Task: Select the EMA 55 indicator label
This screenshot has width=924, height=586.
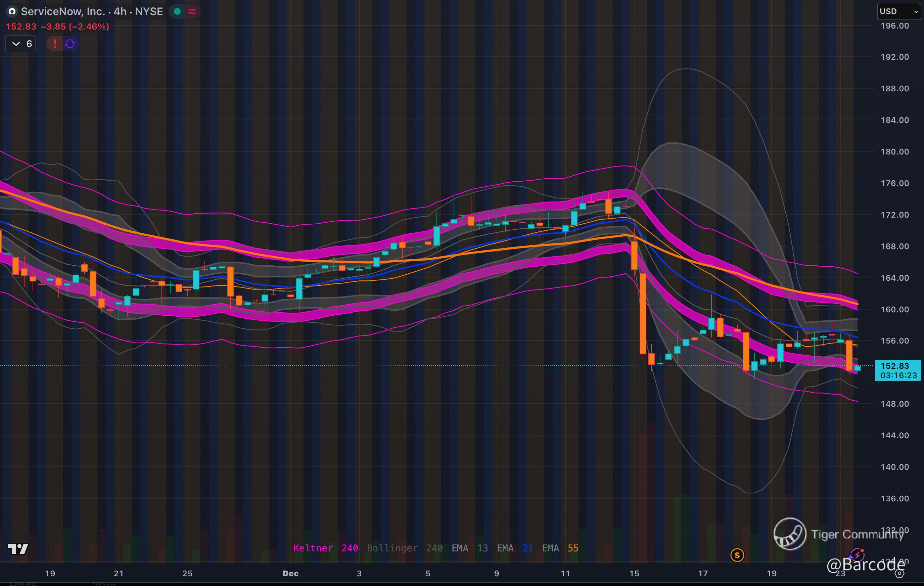Action: (x=560, y=548)
